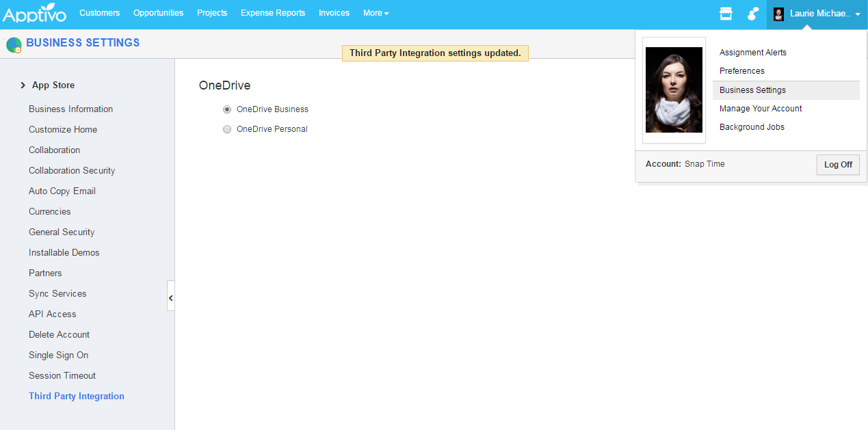The height and width of the screenshot is (430, 868).
Task: Open Installable Demos settings
Action: point(64,253)
